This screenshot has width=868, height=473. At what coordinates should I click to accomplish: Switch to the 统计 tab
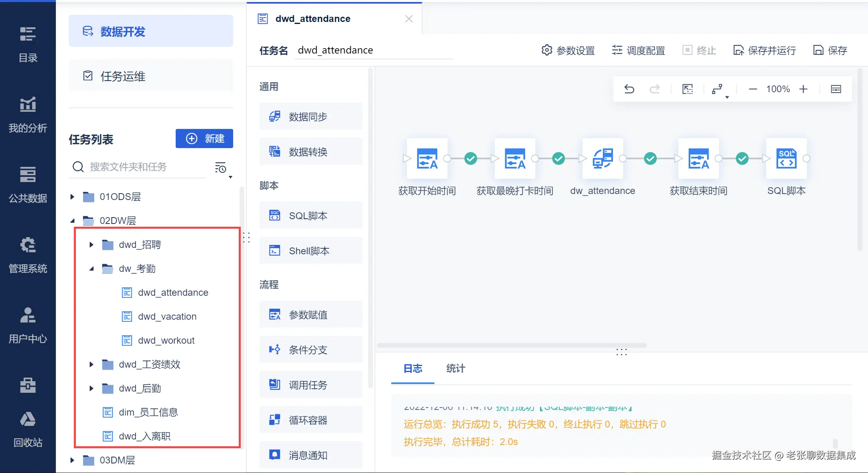(456, 368)
